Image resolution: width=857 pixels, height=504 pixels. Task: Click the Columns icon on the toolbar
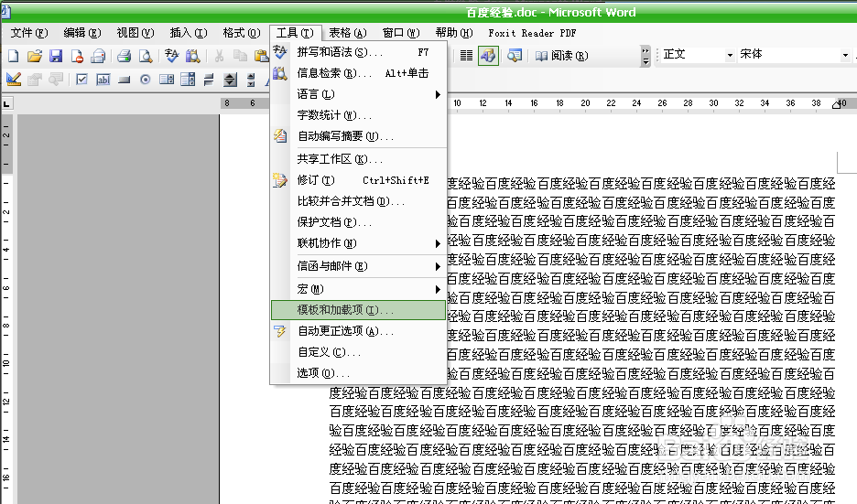466,56
